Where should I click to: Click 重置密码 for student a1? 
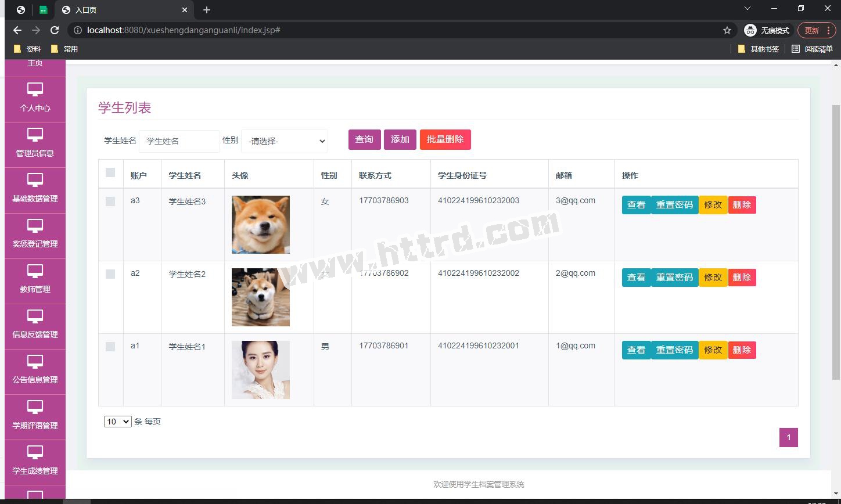(x=674, y=350)
